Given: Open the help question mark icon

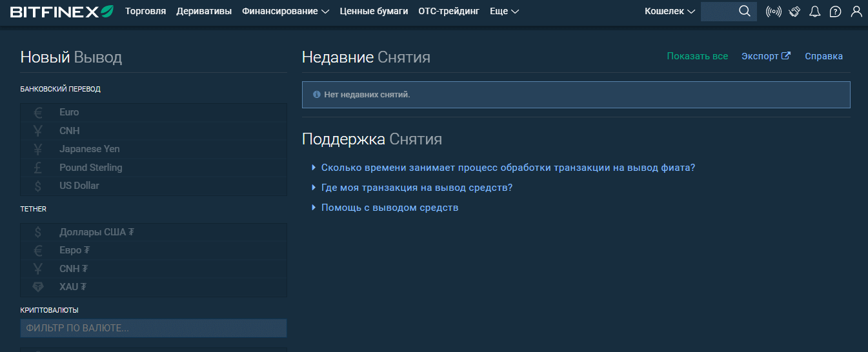Looking at the screenshot, I should point(835,12).
